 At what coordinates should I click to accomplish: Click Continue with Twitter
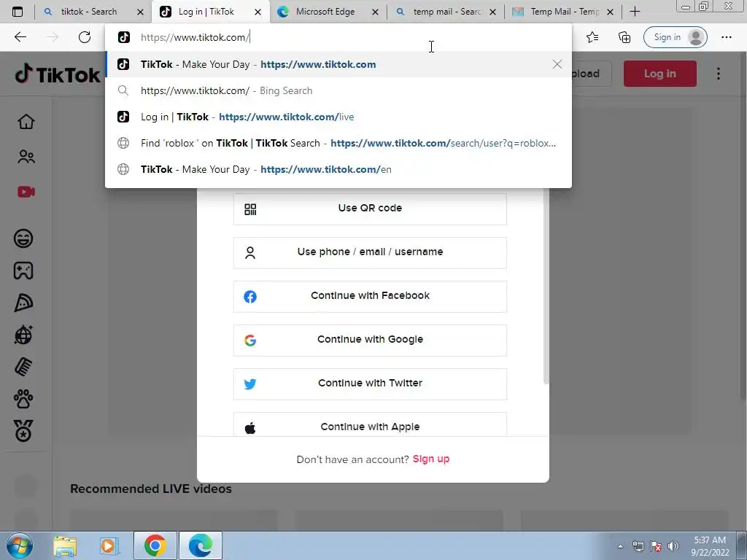point(370,384)
